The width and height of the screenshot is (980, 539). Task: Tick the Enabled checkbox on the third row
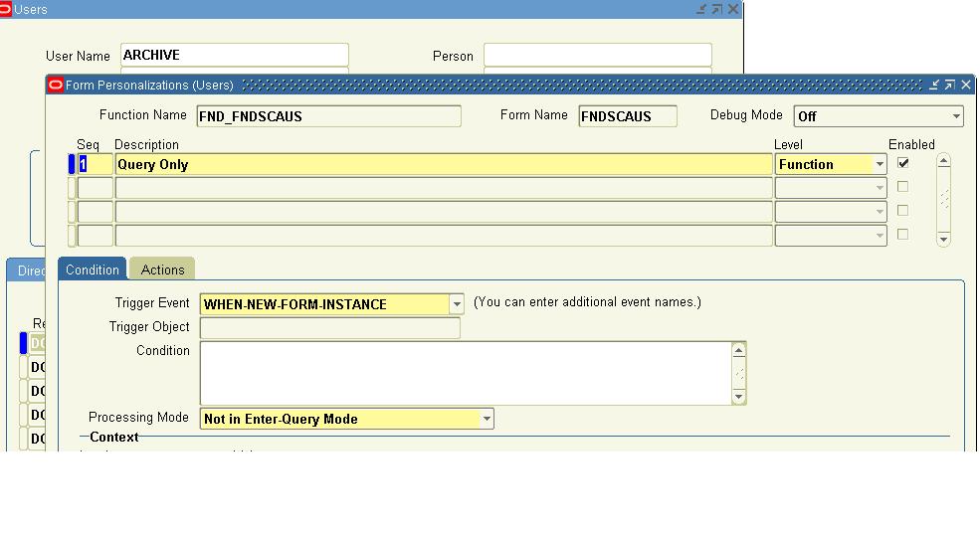(x=902, y=211)
